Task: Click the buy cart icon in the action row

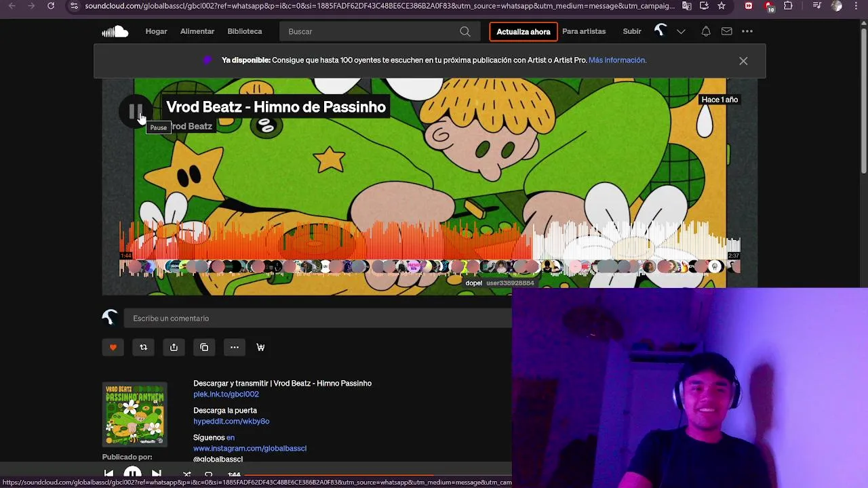Action: pos(260,347)
